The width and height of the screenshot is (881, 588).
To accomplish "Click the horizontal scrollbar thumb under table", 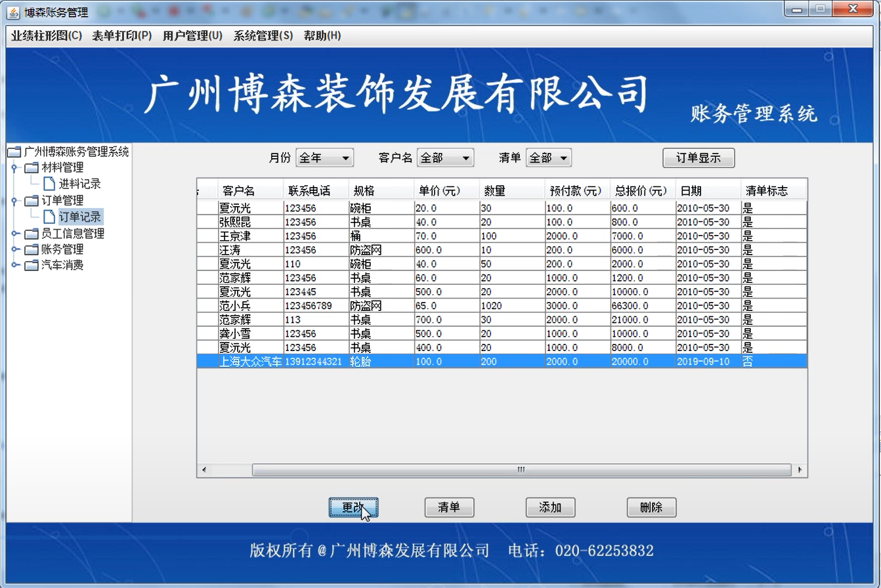I will 522,470.
